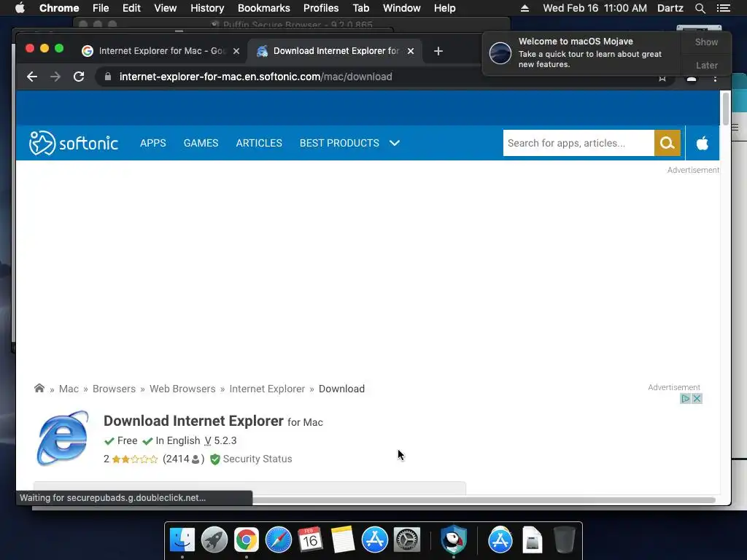Click the page vertical scrollbar
747x560 pixels.
[x=725, y=109]
